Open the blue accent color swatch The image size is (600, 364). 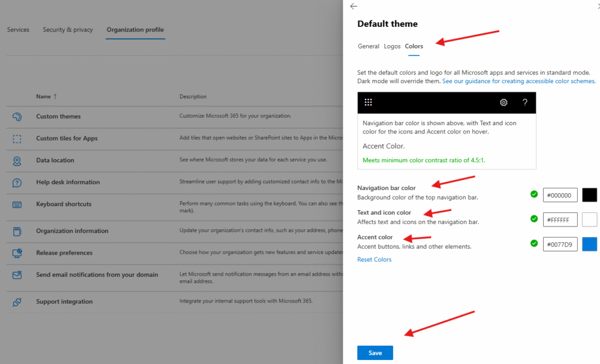(589, 244)
